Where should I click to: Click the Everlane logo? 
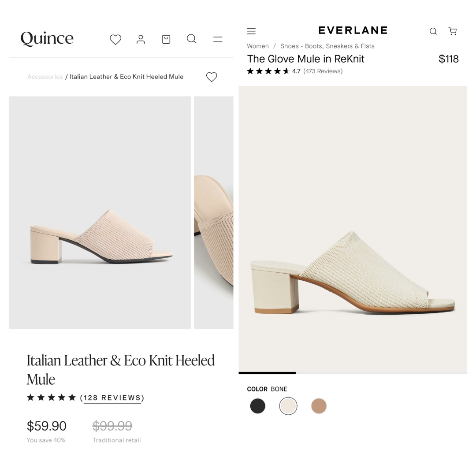353,30
